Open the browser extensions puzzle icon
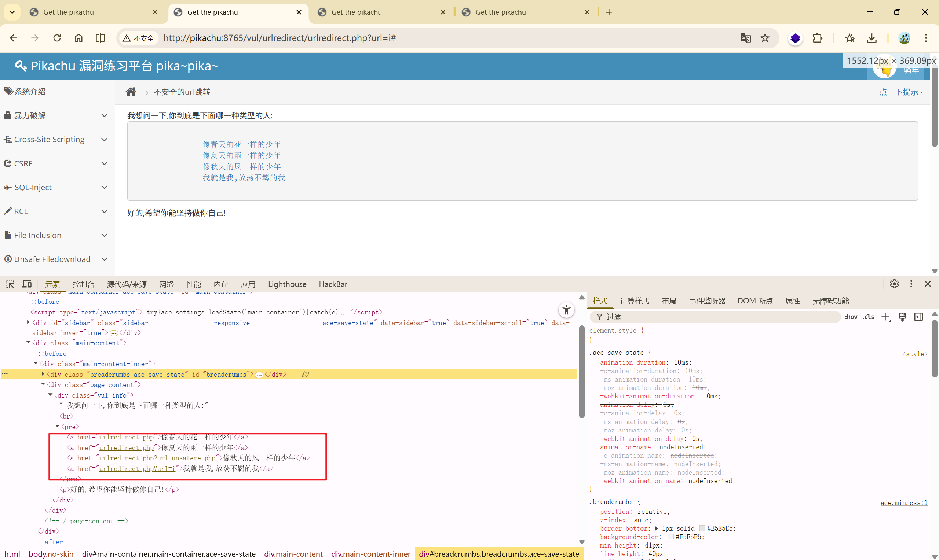 pyautogui.click(x=817, y=38)
